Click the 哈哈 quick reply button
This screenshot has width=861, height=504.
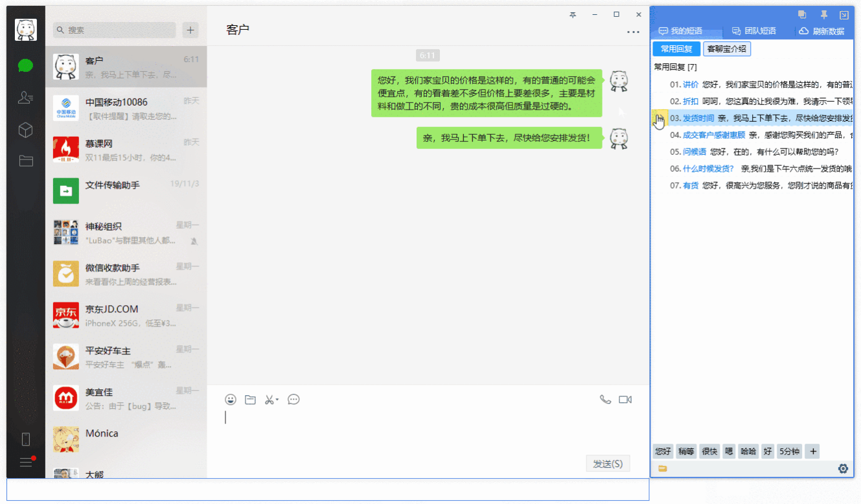pyautogui.click(x=748, y=452)
